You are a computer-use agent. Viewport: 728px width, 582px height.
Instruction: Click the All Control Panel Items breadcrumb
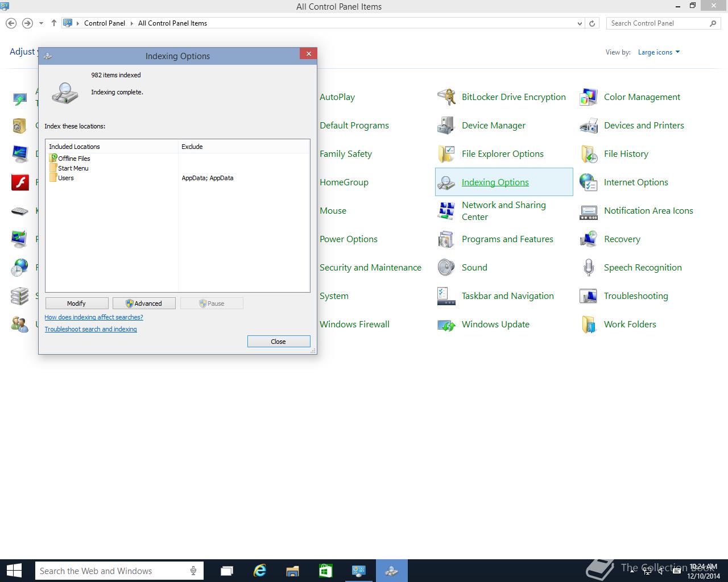pyautogui.click(x=172, y=23)
